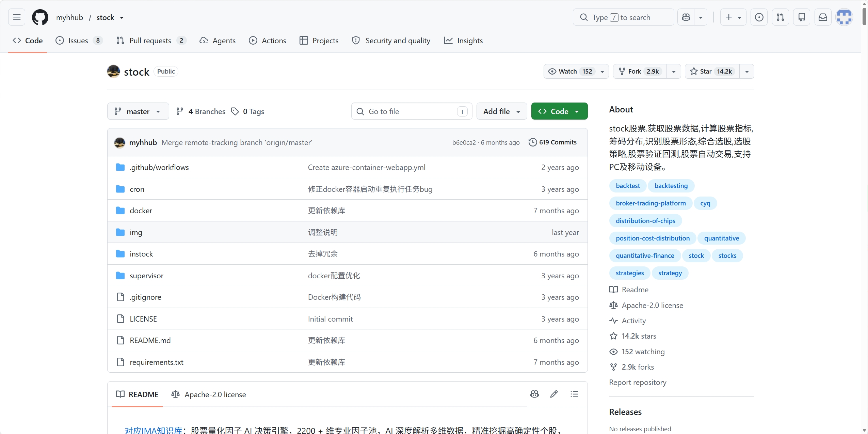This screenshot has height=434, width=868.
Task: Open the repo switcher arrow beside stock
Action: pos(122,18)
